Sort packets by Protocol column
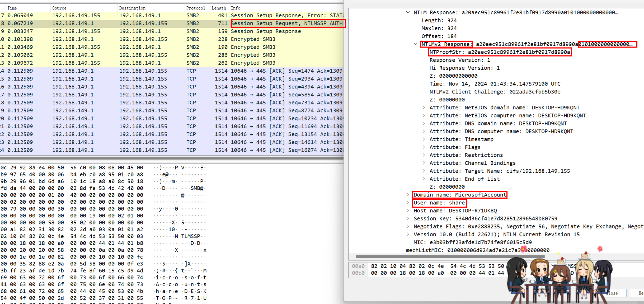Image resolution: width=644 pixels, height=304 pixels. pos(196,8)
